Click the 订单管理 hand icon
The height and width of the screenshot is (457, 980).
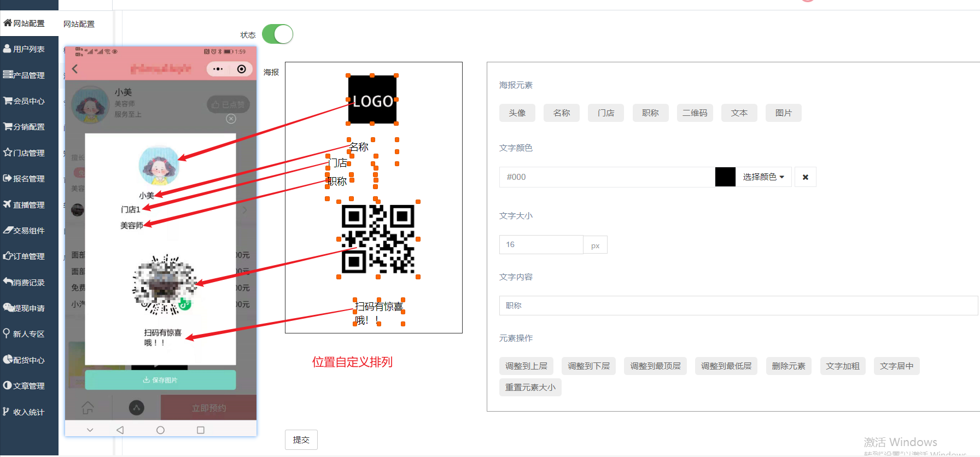point(7,256)
